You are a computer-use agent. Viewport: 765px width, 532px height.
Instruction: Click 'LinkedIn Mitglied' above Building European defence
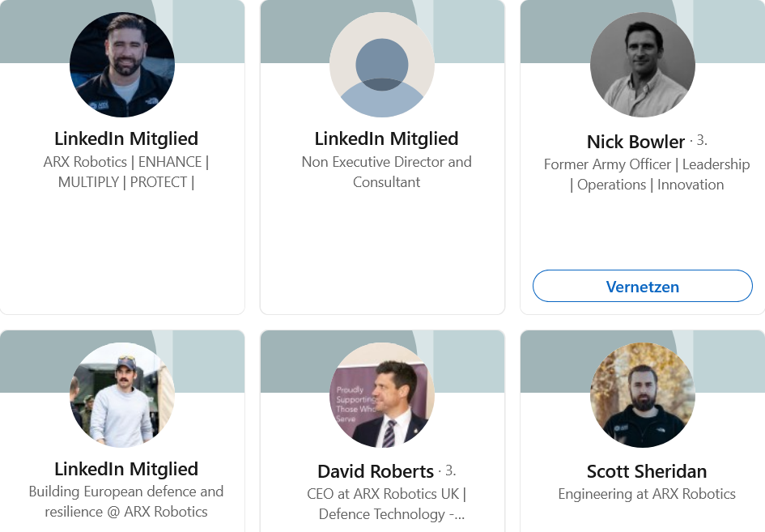126,469
